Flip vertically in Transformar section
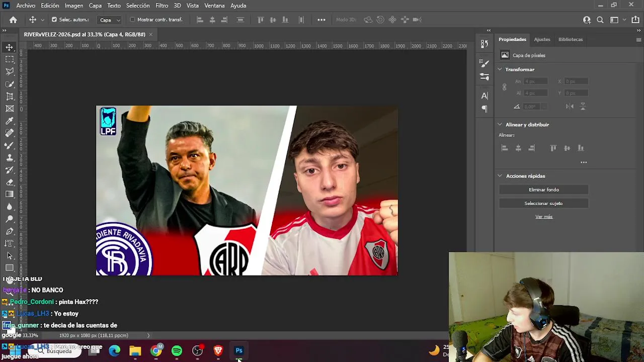 coord(583,106)
